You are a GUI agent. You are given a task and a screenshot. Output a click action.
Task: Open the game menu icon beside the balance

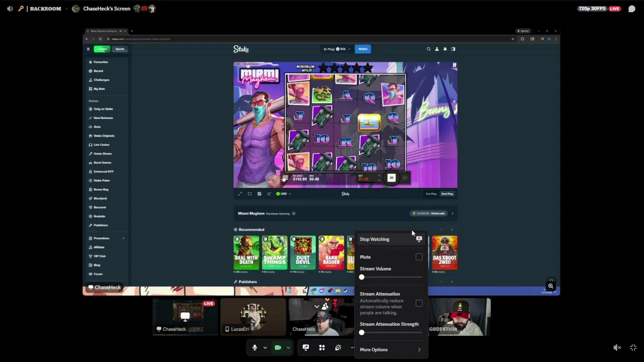(285, 178)
